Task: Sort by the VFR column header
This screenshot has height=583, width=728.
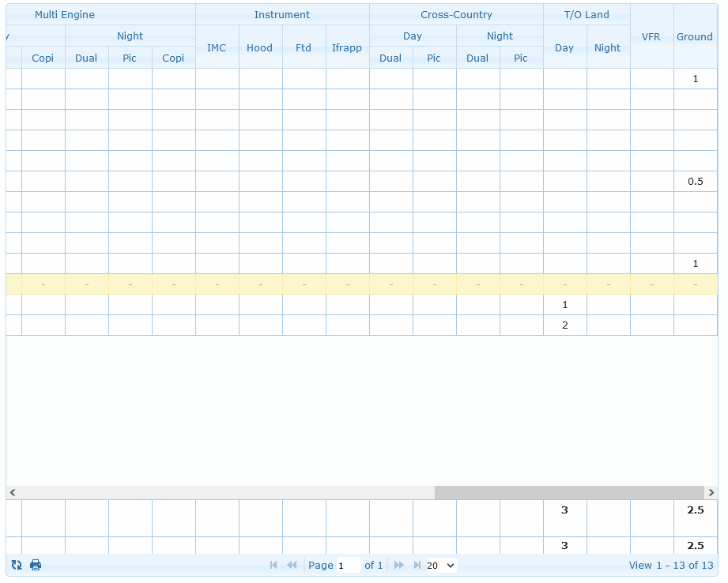Action: pos(651,36)
